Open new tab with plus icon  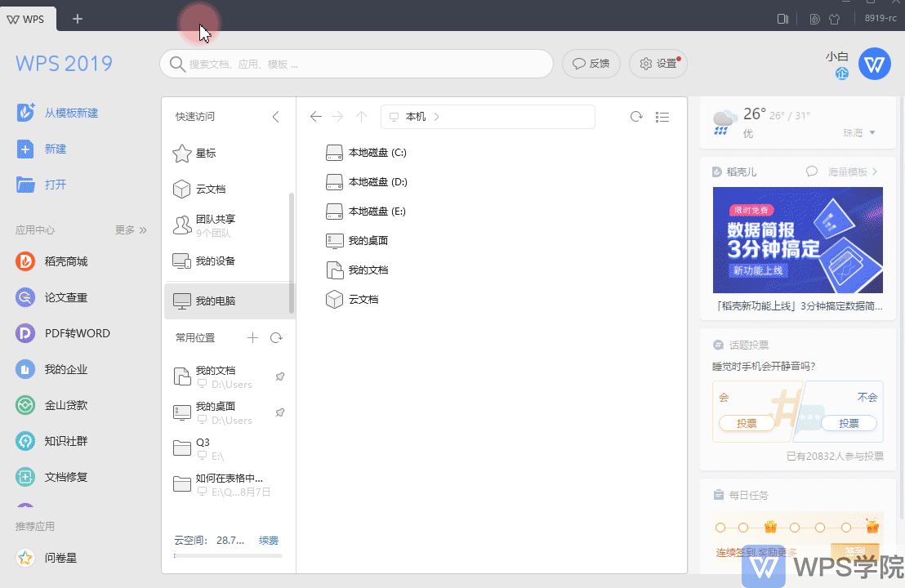[x=78, y=19]
